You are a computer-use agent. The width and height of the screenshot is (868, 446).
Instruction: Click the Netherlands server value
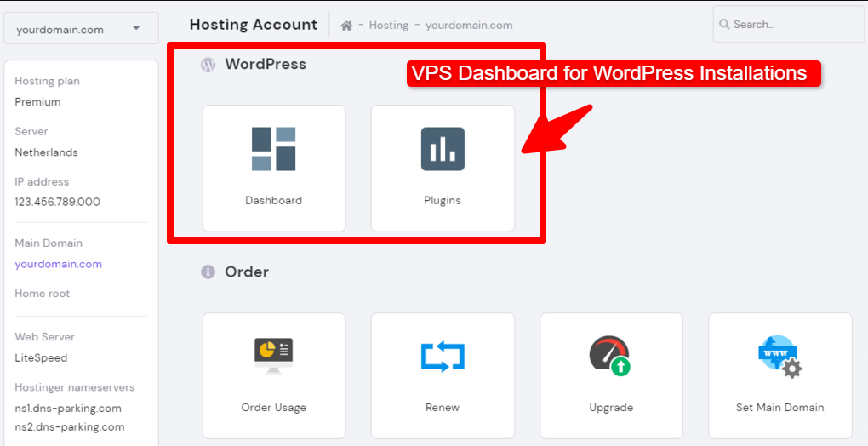[x=47, y=152]
